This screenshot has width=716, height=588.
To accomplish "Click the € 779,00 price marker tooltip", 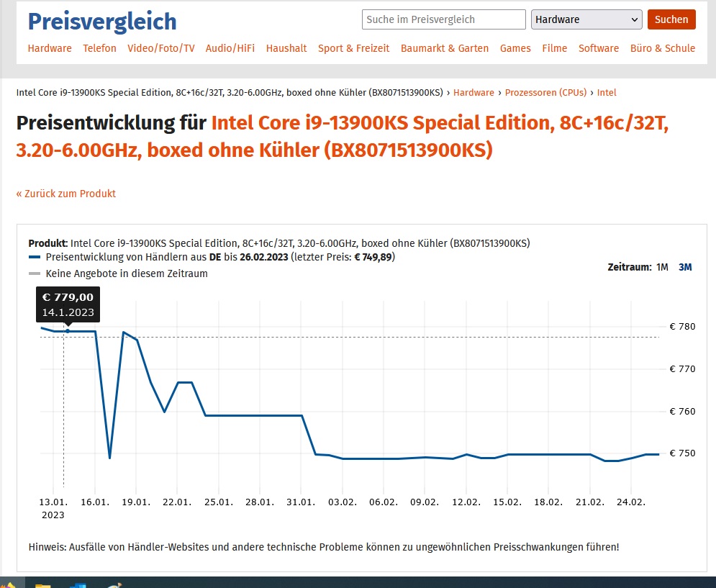I will click(68, 304).
